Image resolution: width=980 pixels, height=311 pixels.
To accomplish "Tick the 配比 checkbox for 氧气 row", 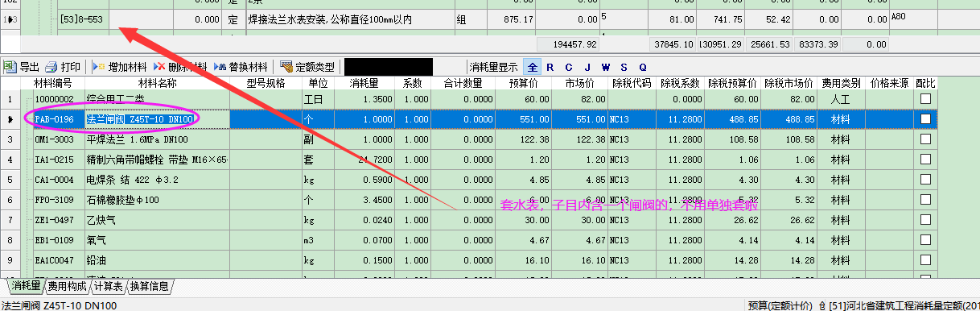I will (925, 239).
